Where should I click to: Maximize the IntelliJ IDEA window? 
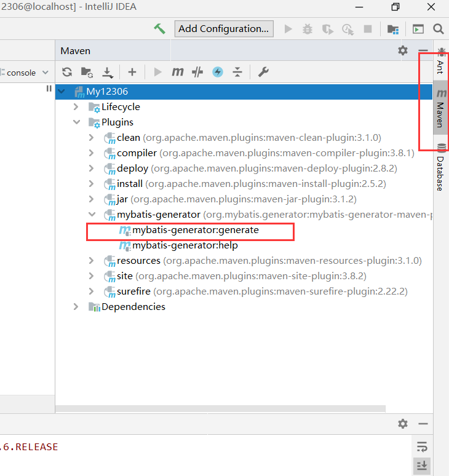point(395,7)
